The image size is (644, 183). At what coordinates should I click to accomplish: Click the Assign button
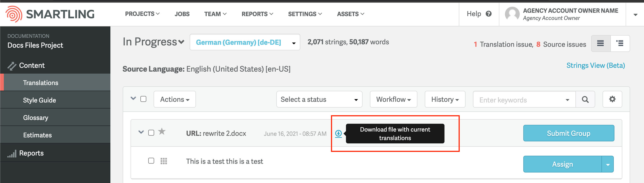(562, 164)
